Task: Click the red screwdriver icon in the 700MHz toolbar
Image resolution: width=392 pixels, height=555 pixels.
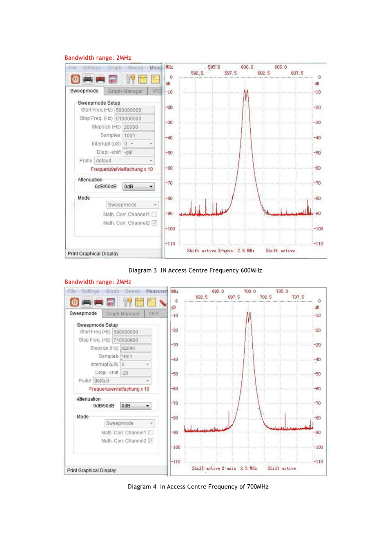Action: tap(163, 302)
